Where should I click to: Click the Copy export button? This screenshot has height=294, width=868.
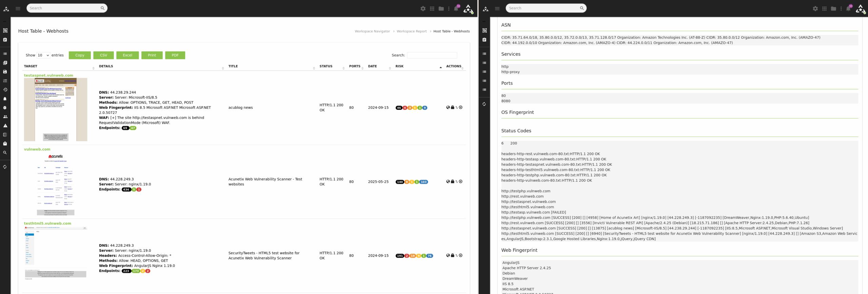pyautogui.click(x=80, y=55)
